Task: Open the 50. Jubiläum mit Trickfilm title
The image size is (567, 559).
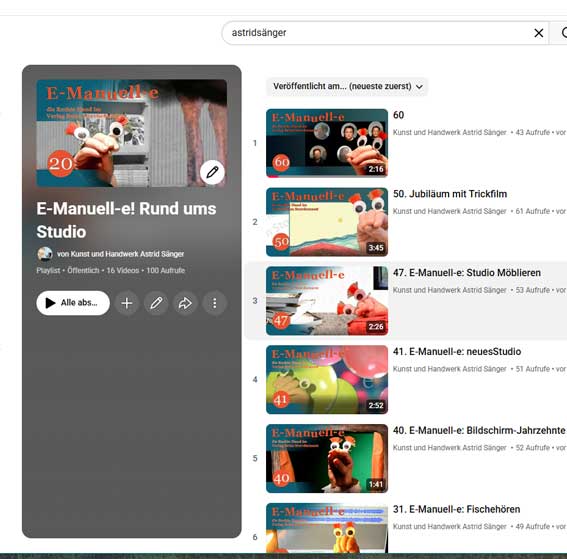Action: tap(450, 194)
